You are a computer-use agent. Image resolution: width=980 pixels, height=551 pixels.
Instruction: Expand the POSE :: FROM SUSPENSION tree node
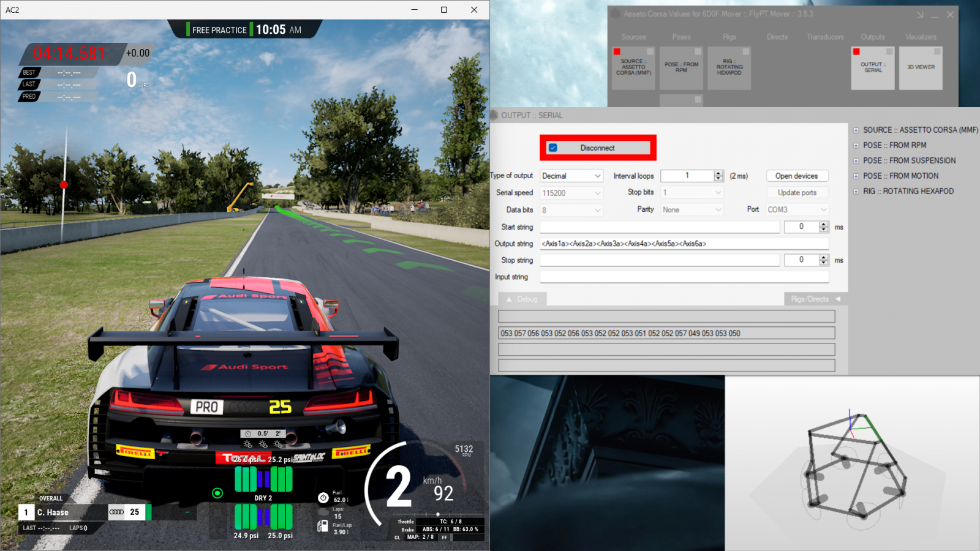pyautogui.click(x=856, y=161)
